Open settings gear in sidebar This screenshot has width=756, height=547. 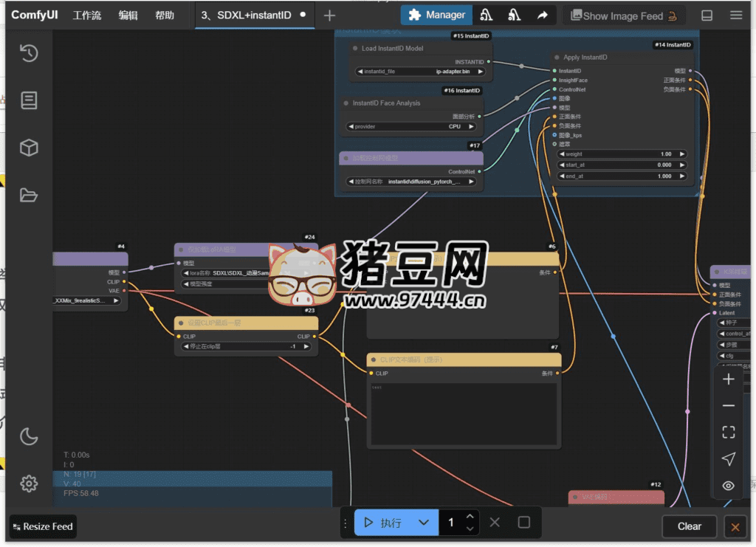click(29, 484)
